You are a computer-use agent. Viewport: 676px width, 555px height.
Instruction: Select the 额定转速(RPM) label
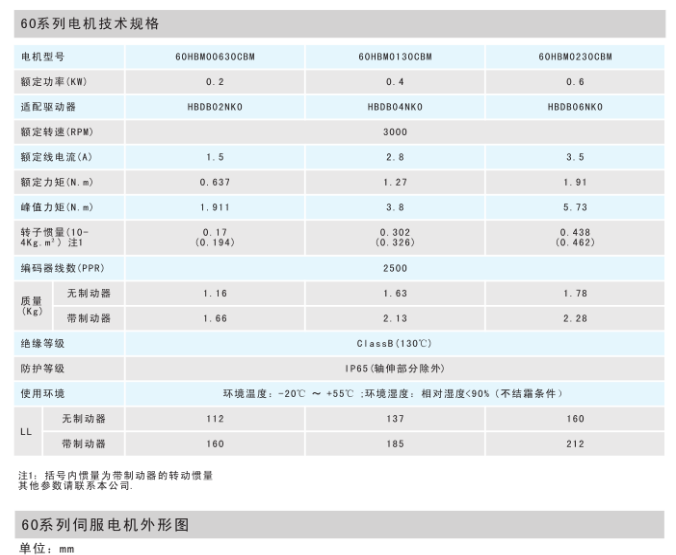(x=57, y=132)
